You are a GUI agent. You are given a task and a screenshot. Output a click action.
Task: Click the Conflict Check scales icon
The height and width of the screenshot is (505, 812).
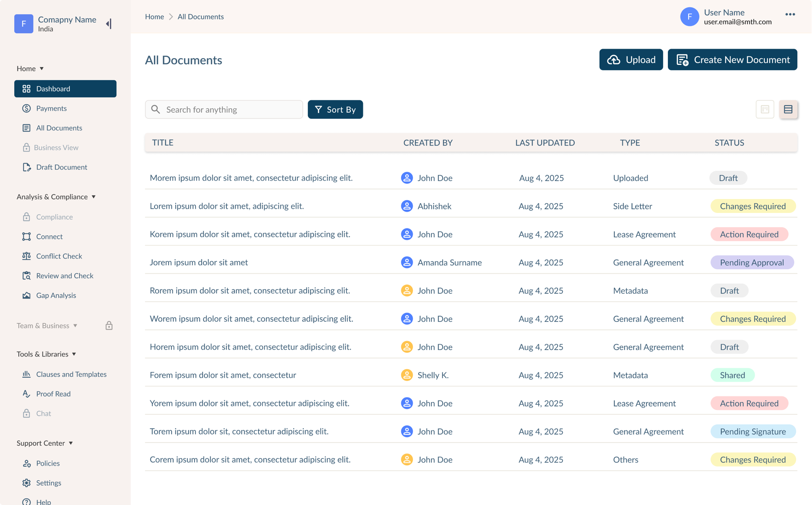(26, 256)
